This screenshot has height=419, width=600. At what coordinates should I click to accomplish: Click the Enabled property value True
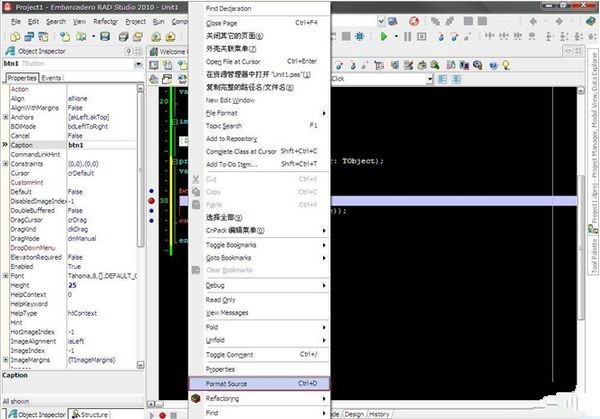tap(101, 267)
